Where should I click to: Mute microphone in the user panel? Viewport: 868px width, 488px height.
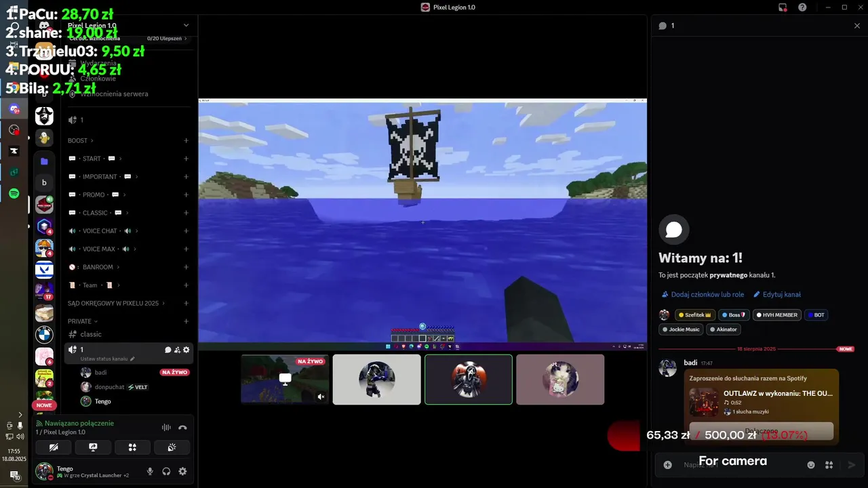pyautogui.click(x=150, y=472)
